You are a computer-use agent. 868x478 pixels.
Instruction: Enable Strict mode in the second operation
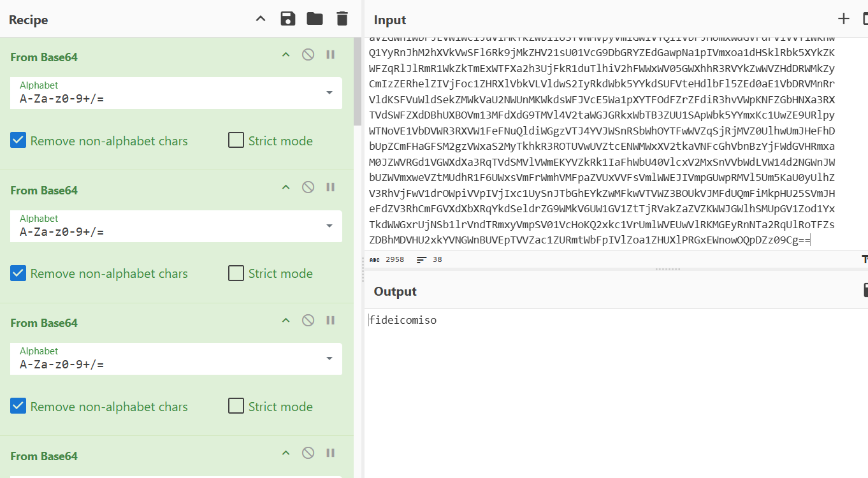tap(236, 273)
